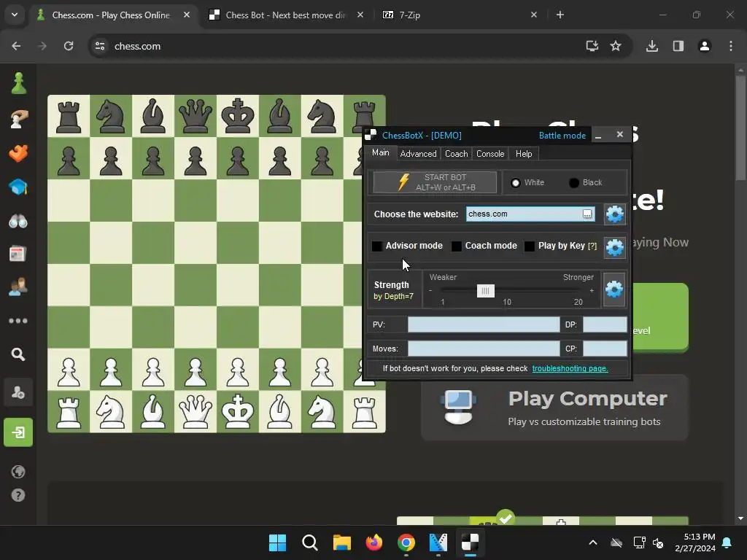
Task: Open the Puzzles icon in sidebar
Action: [18, 153]
